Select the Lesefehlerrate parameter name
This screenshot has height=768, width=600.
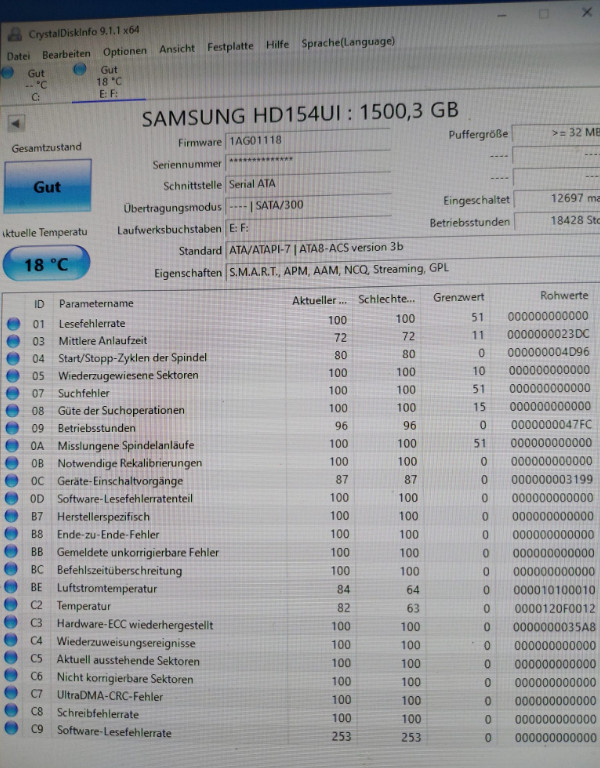coord(92,323)
